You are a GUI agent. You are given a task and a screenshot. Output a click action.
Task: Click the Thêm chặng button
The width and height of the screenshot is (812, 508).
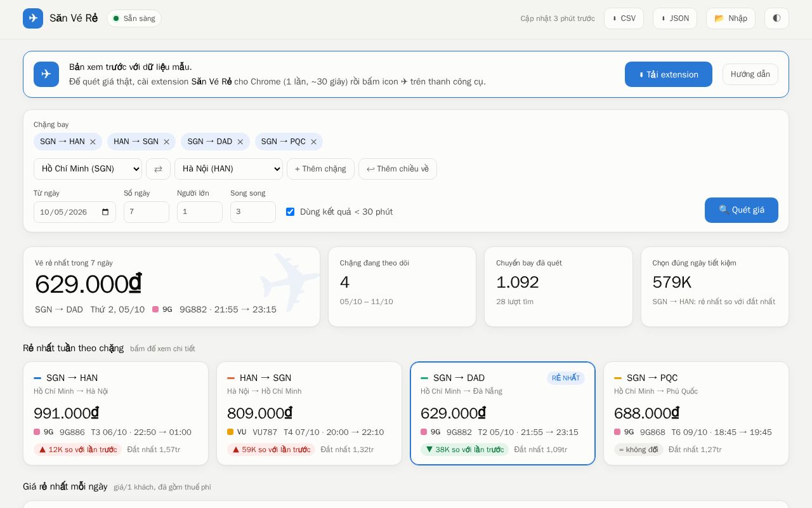coord(320,169)
